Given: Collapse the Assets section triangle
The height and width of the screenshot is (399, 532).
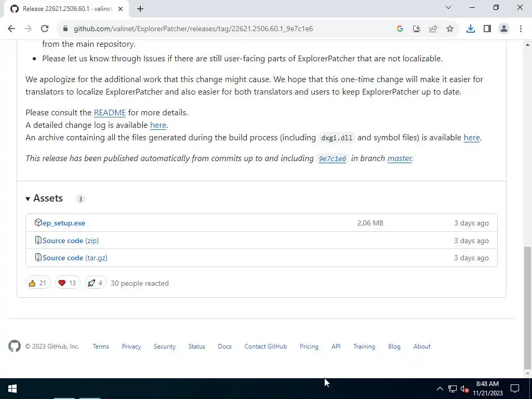Looking at the screenshot, I should pyautogui.click(x=28, y=199).
